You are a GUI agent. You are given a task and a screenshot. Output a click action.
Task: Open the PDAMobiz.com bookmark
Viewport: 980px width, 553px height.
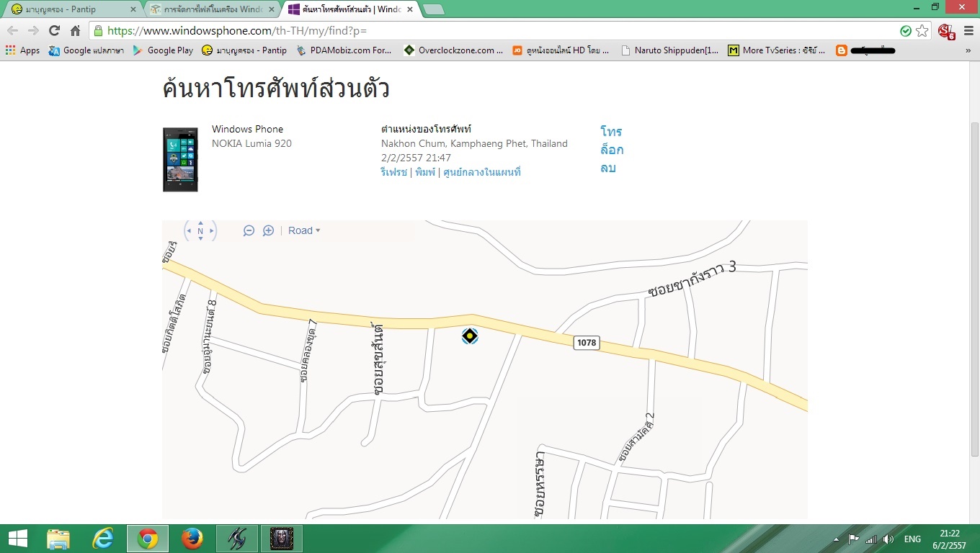(x=344, y=50)
